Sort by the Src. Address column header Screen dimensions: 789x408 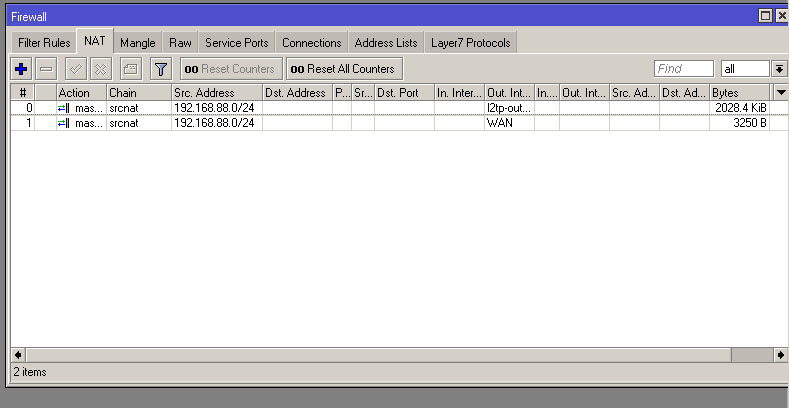pos(217,93)
